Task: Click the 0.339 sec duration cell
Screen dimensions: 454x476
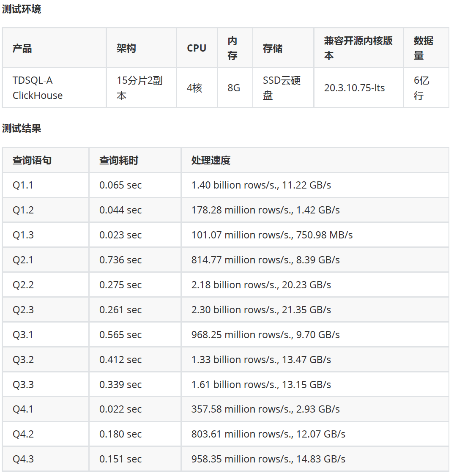Action: pyautogui.click(x=135, y=384)
